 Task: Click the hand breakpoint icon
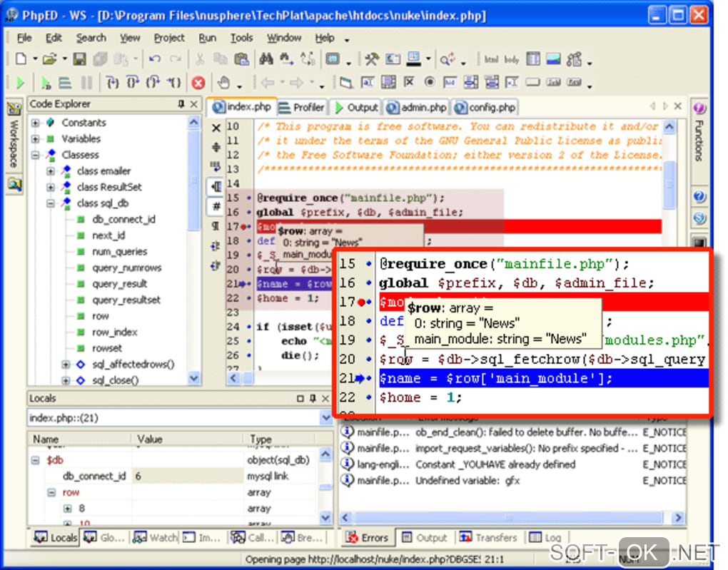pos(224,83)
